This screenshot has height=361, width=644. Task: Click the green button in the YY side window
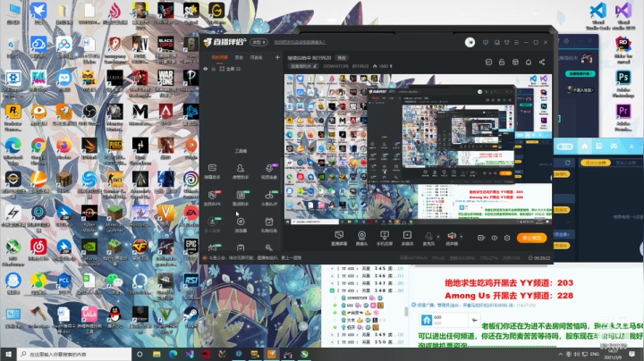580,73
